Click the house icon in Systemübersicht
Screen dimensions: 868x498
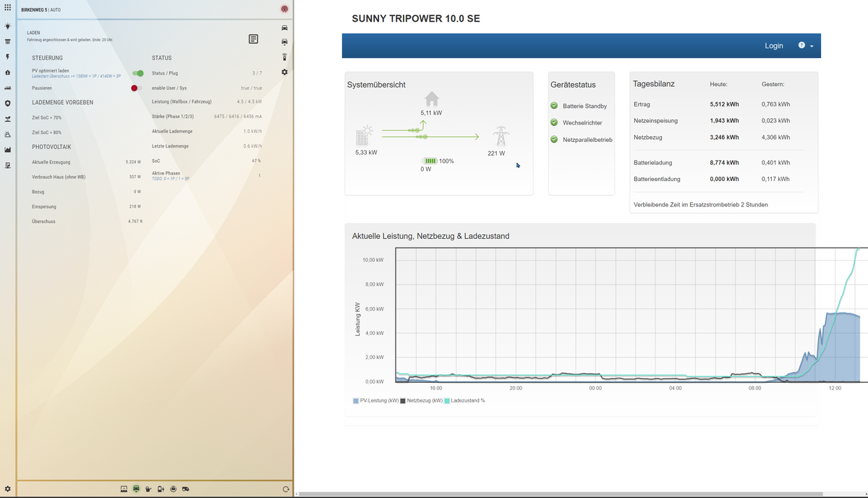click(x=431, y=98)
